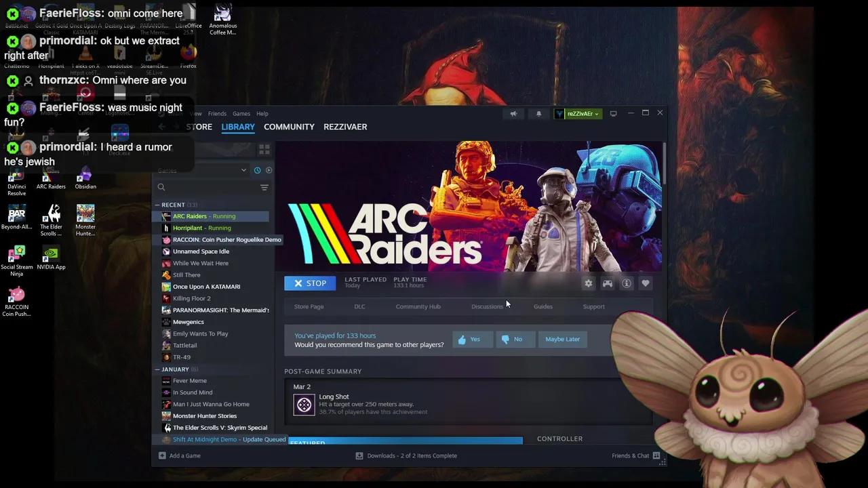This screenshot has height=488, width=868.
Task: Select Emily Wants To Play
Action: (x=211, y=333)
